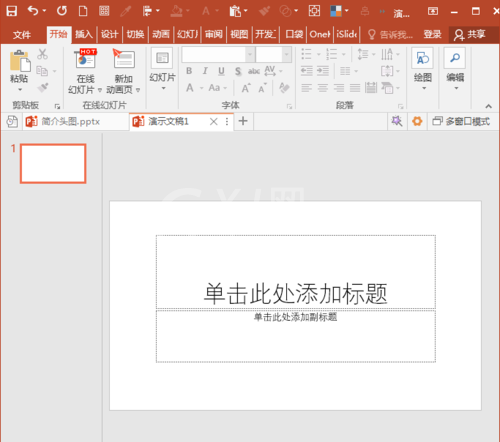Viewport: 500px width, 442px height.
Task: Open the 编辑 editing menu
Action: point(455,68)
